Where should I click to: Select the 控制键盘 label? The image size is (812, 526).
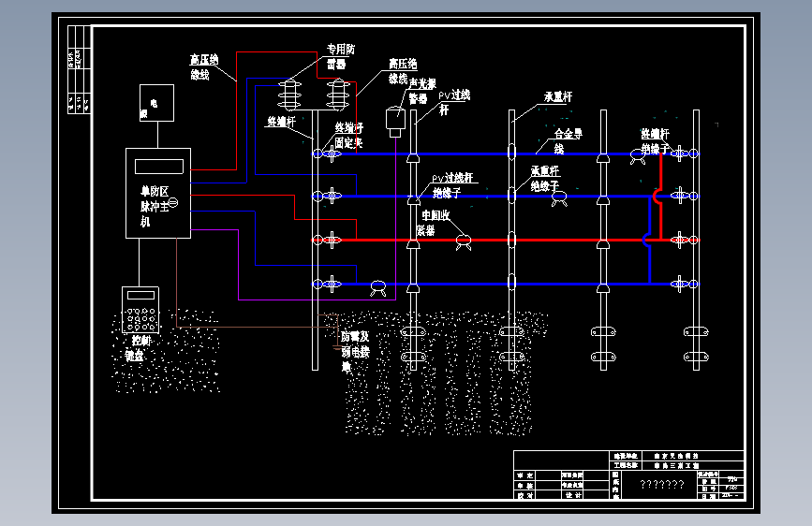[136, 348]
